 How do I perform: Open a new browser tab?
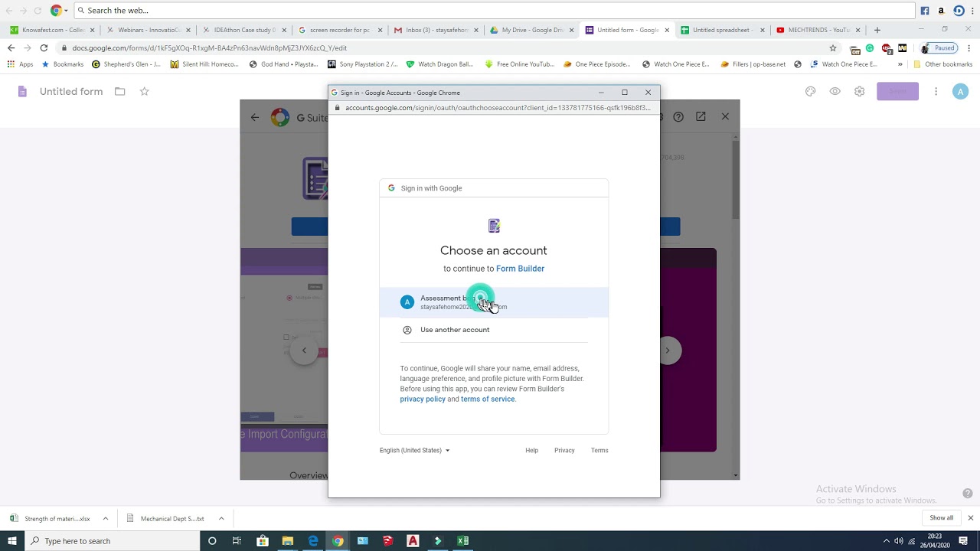point(877,30)
